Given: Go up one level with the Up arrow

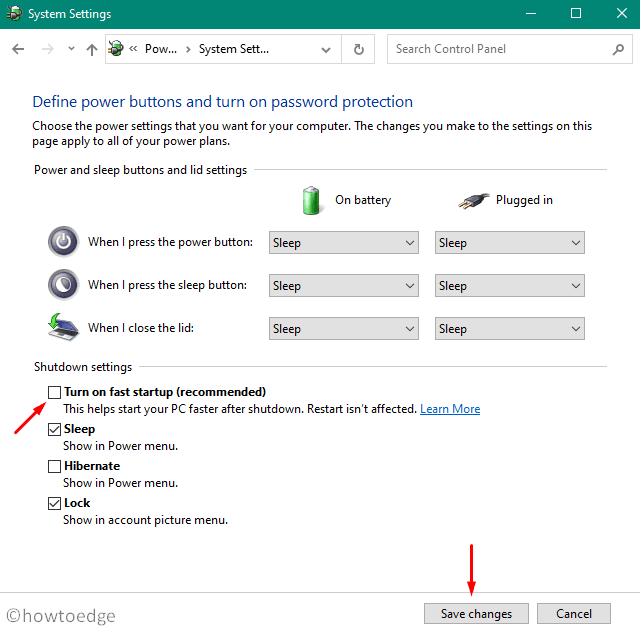Looking at the screenshot, I should (92, 49).
